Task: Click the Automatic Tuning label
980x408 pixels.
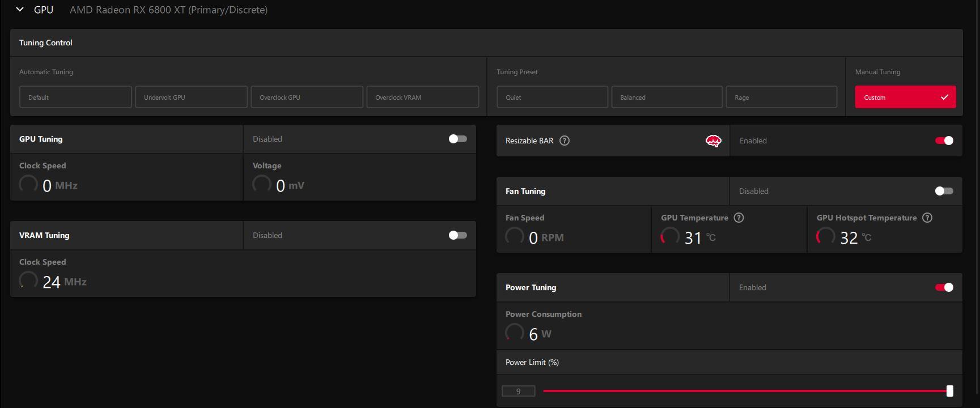Action: click(46, 72)
